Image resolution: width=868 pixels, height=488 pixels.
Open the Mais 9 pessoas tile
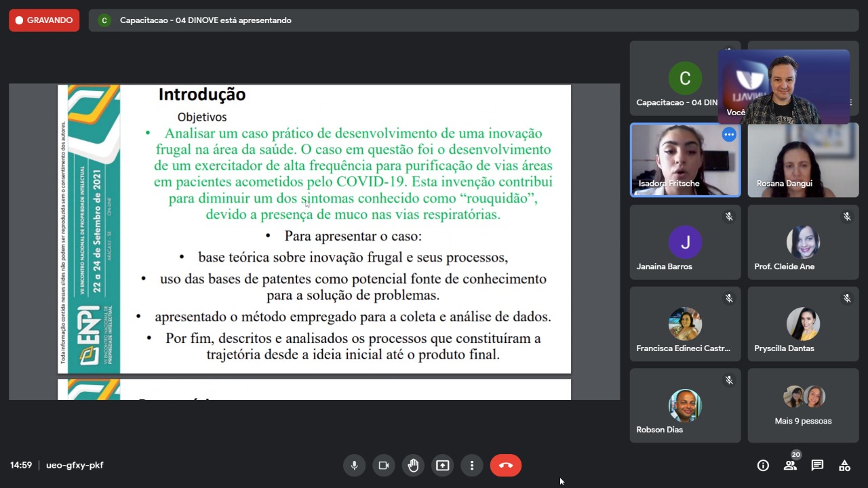(x=803, y=405)
